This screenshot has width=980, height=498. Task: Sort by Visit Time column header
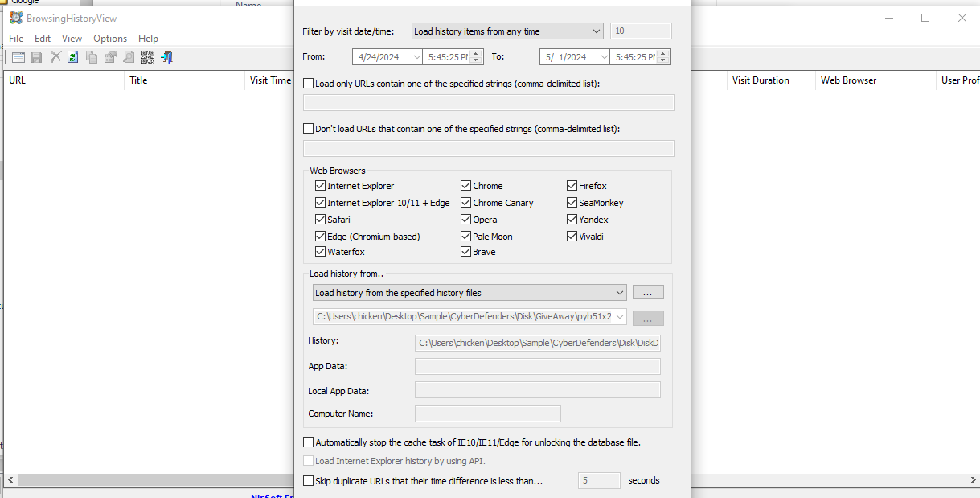[x=270, y=80]
